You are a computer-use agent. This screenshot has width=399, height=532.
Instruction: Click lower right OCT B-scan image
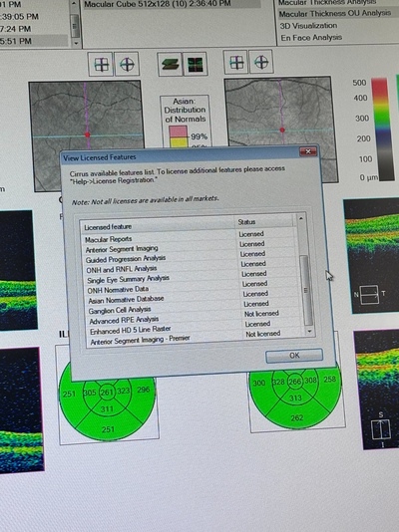378,390
